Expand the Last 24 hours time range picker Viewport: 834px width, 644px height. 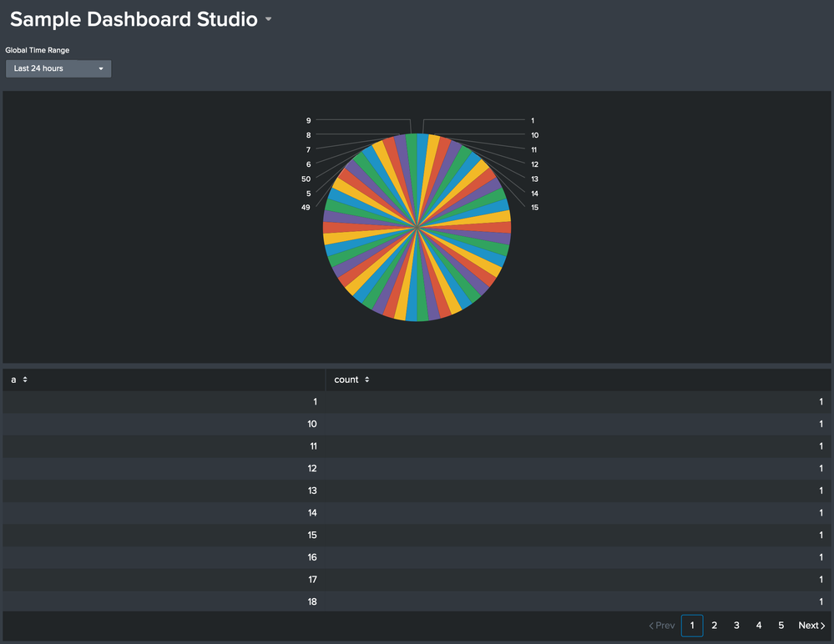point(58,68)
